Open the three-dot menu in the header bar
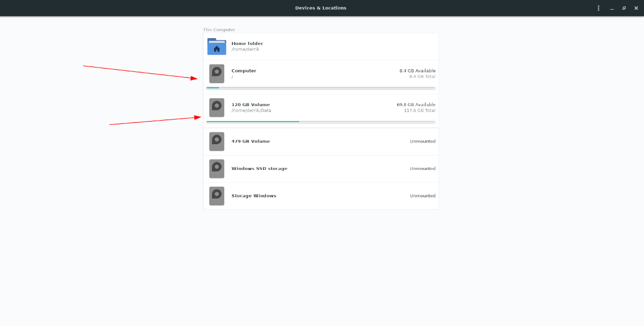 pyautogui.click(x=598, y=8)
